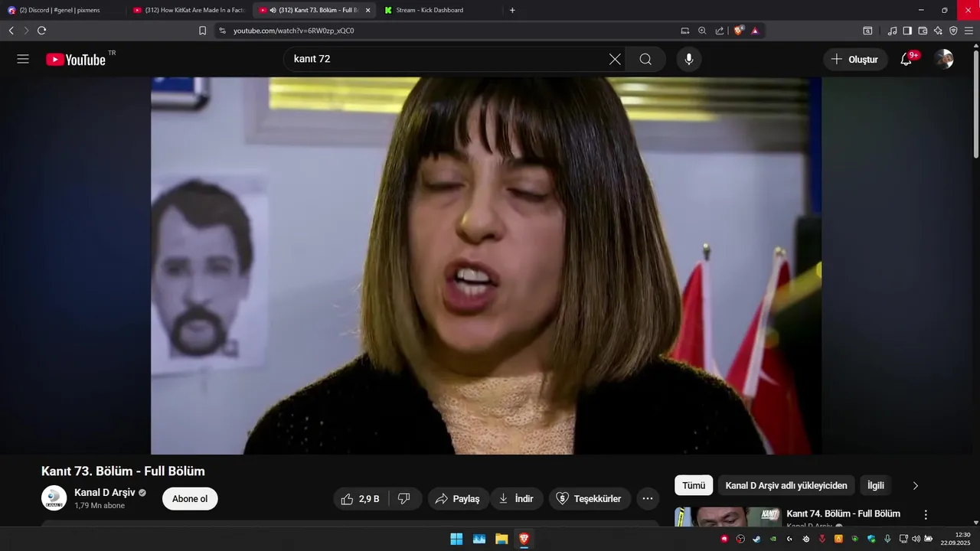
Task: Close the Kanıt 73. Bölüm tab
Action: click(367, 10)
